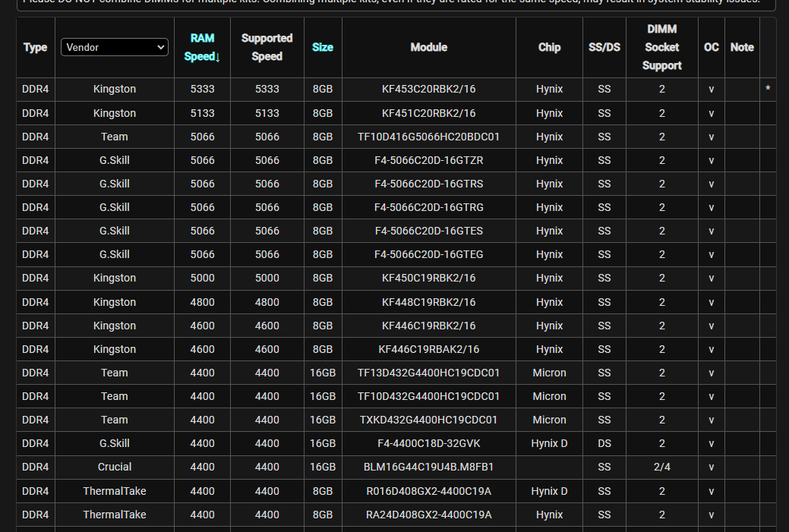Select module TXKD432G4400HC19CDC01
The image size is (789, 532).
point(429,420)
